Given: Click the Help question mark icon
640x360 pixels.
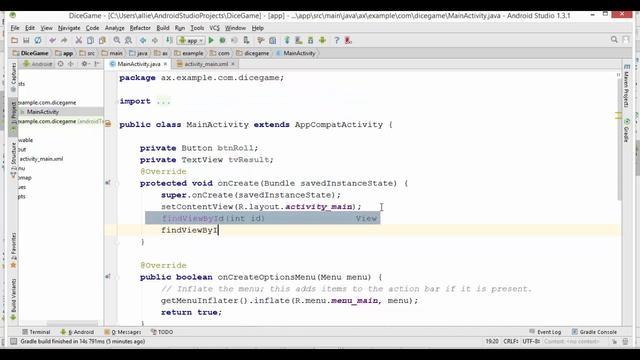Looking at the screenshot, I should click(x=337, y=40).
